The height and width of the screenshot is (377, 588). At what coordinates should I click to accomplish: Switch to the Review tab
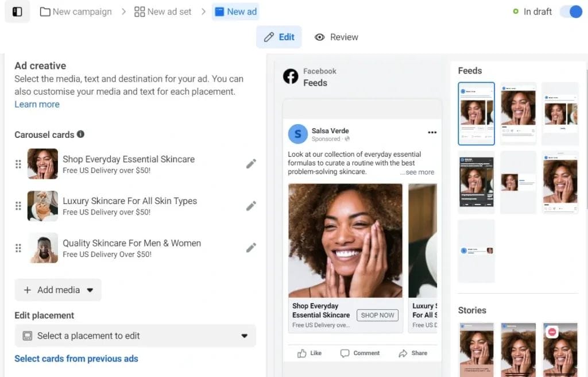point(336,37)
